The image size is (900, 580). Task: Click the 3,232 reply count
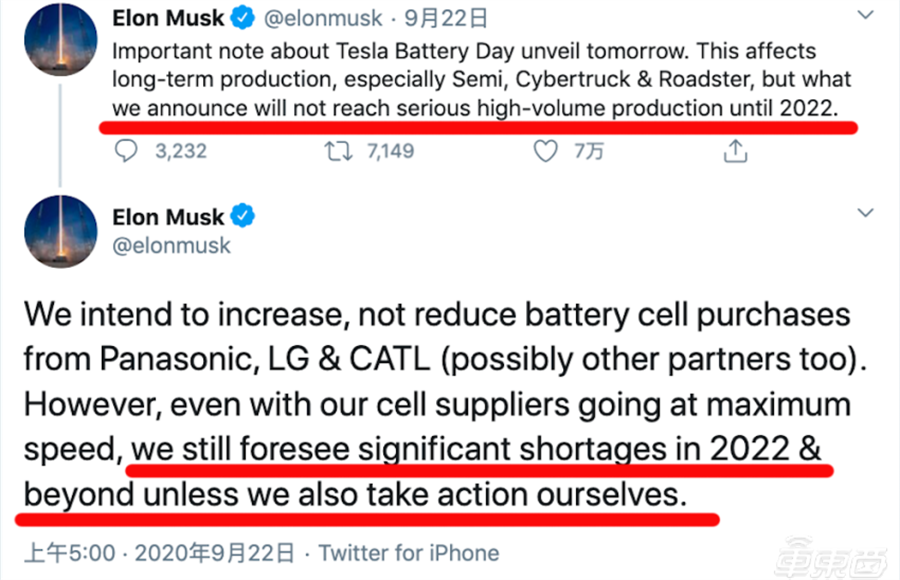(x=181, y=152)
